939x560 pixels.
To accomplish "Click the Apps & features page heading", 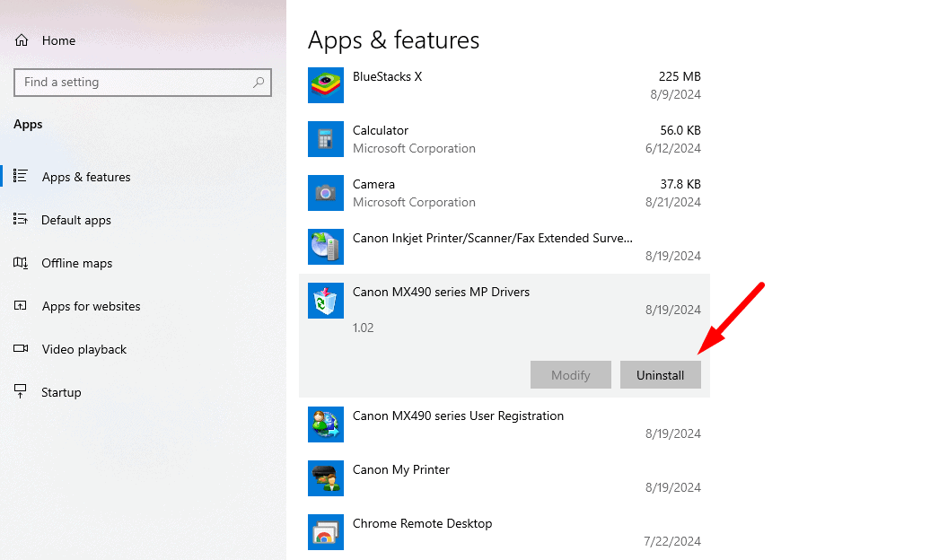I will click(x=393, y=40).
